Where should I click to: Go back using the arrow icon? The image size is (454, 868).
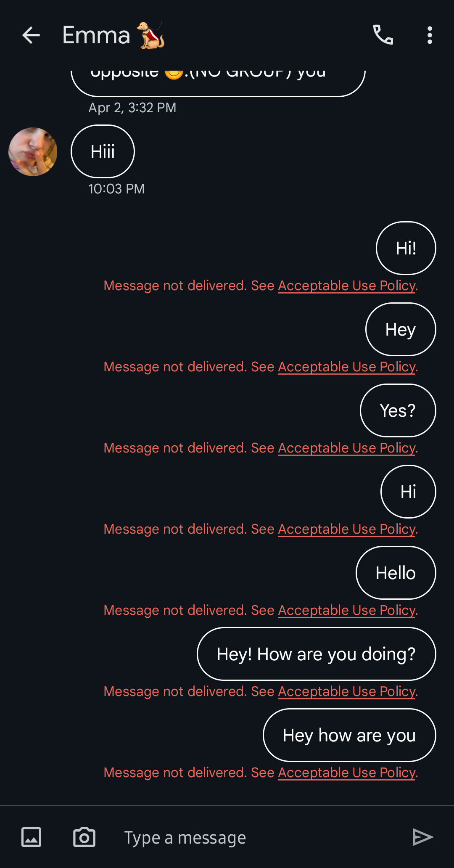31,35
